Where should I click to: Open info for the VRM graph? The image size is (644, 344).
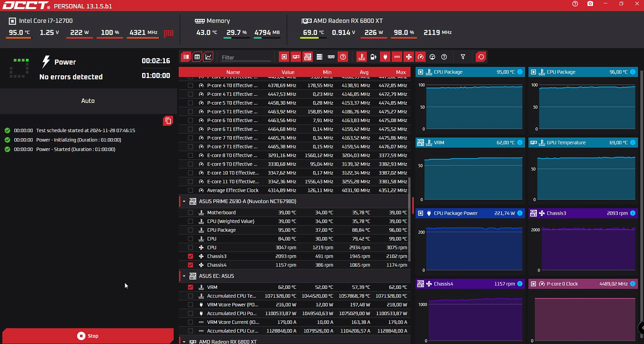click(x=520, y=143)
